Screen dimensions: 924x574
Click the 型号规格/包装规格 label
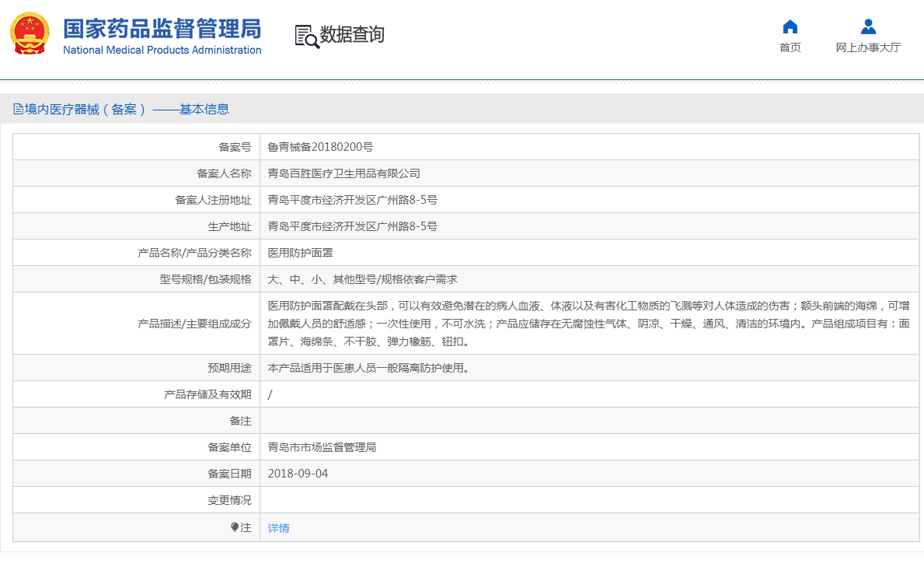pyautogui.click(x=205, y=280)
